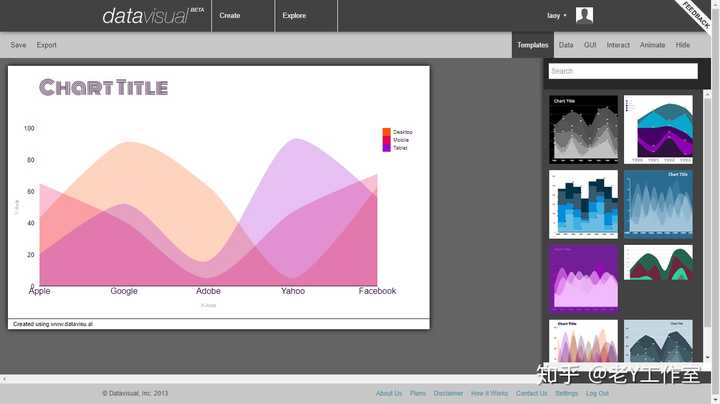This screenshot has height=404, width=720.
Task: Click the horizontal scrollbar left arrow
Action: pos(4,379)
